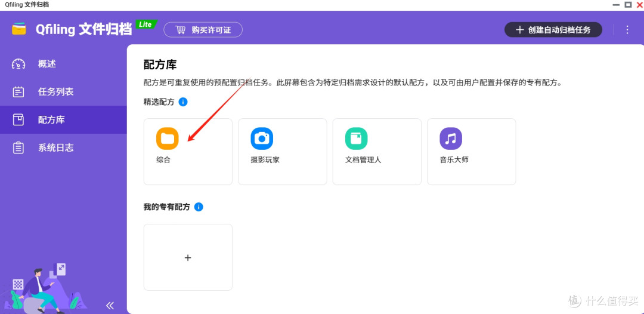Click the 配方库 box icon
The image size is (644, 314).
(x=18, y=119)
